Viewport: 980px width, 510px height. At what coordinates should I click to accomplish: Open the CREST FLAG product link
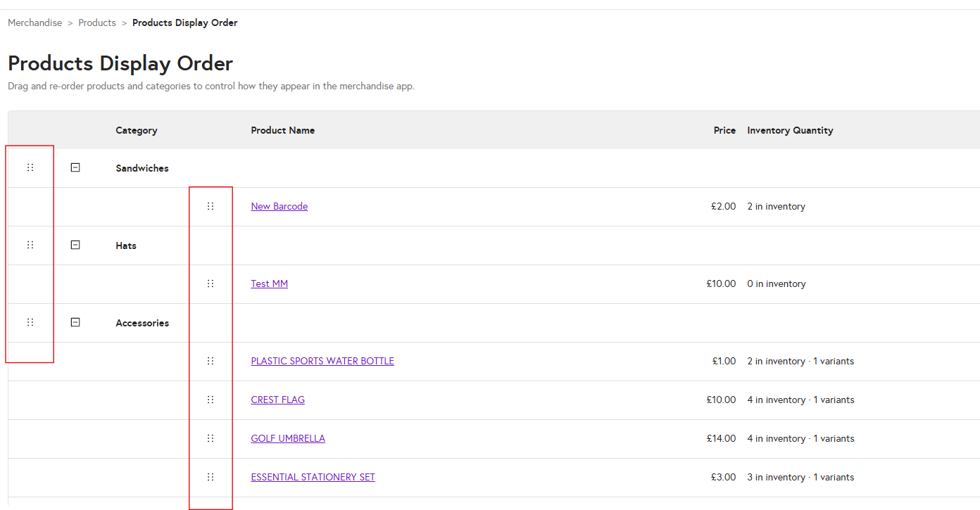pos(277,400)
